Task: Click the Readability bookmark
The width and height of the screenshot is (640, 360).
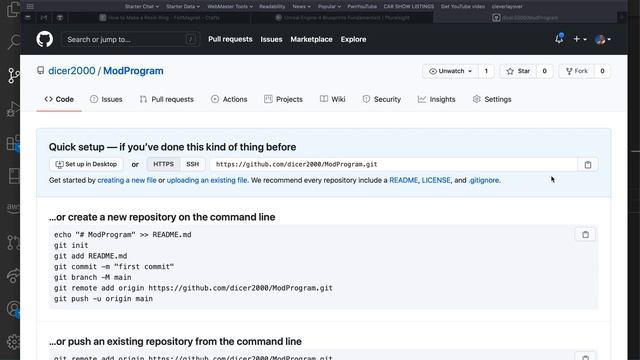Action: [x=272, y=7]
